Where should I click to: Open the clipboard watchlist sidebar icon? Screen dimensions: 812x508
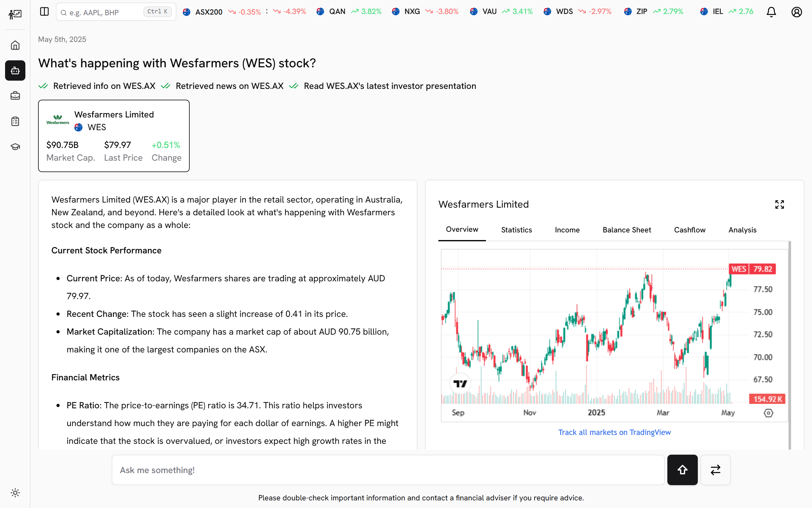pos(15,121)
